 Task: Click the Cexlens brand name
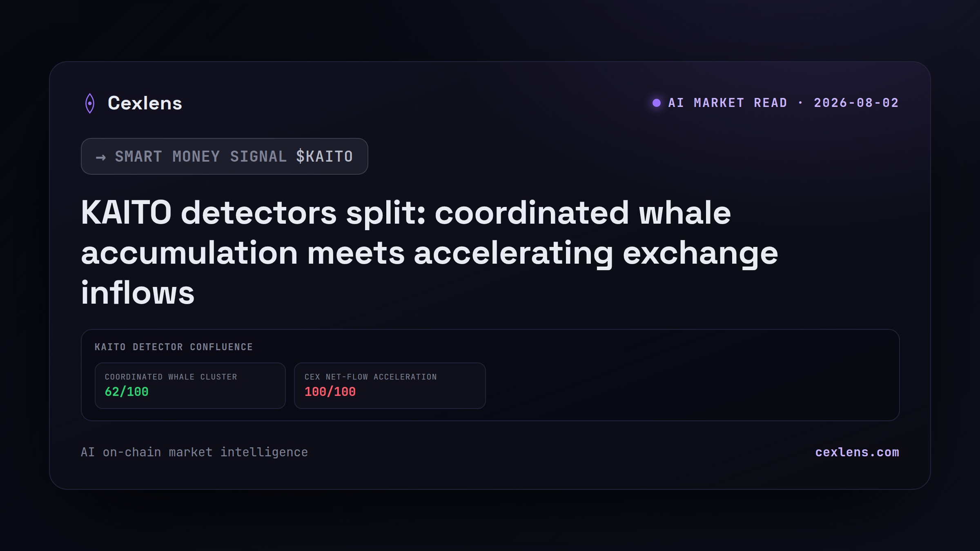pyautogui.click(x=145, y=103)
